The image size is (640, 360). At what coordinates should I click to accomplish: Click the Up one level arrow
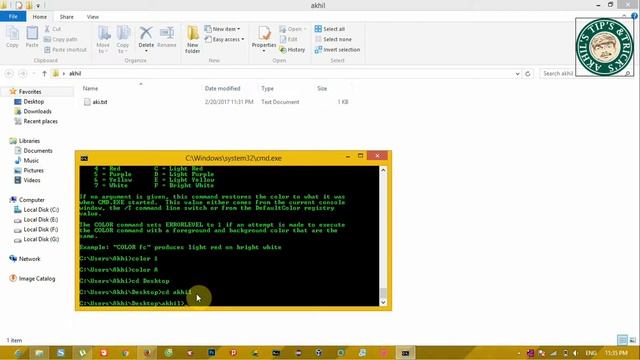[x=44, y=73]
